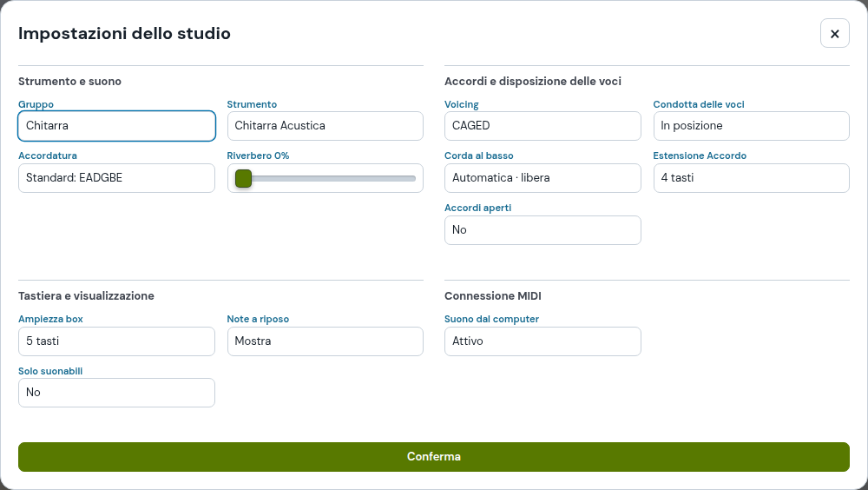Open the Strumento dropdown showing Chitarra Acustica
The width and height of the screenshot is (868, 490).
(325, 126)
